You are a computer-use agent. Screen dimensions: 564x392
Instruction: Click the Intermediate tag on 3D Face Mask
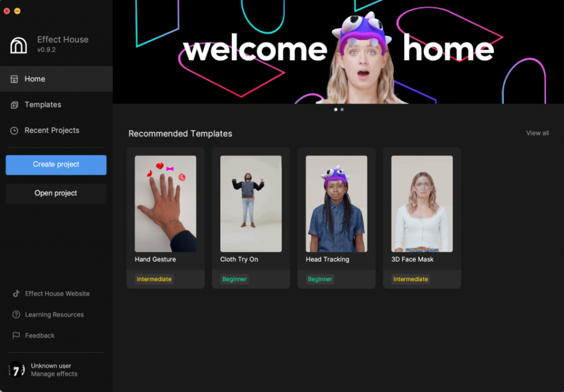pos(410,279)
